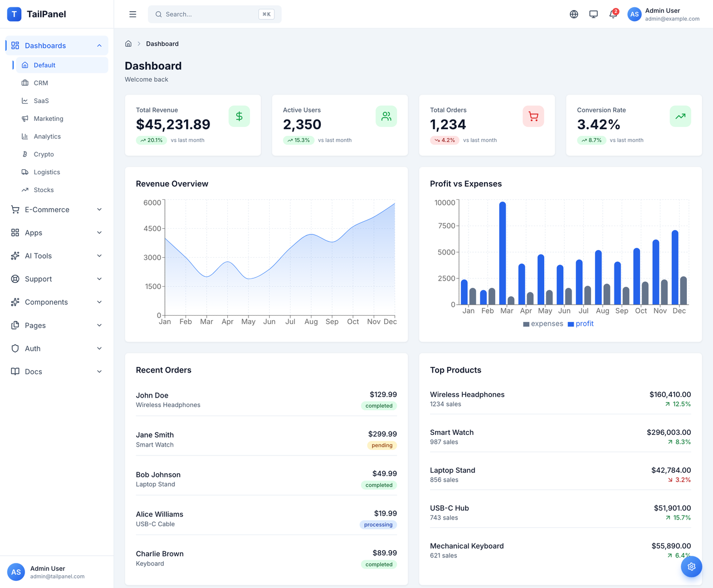Click the Alice Williams order name
The height and width of the screenshot is (588, 713).
tap(159, 514)
